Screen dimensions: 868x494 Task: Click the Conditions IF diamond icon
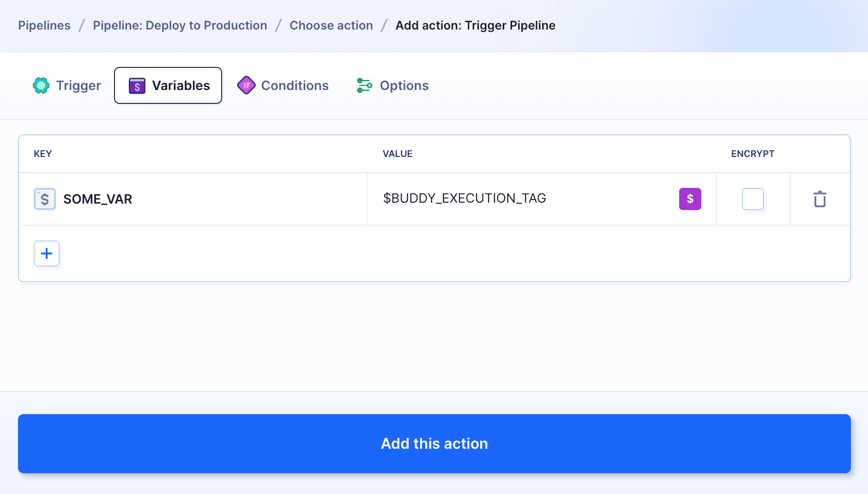pos(247,85)
